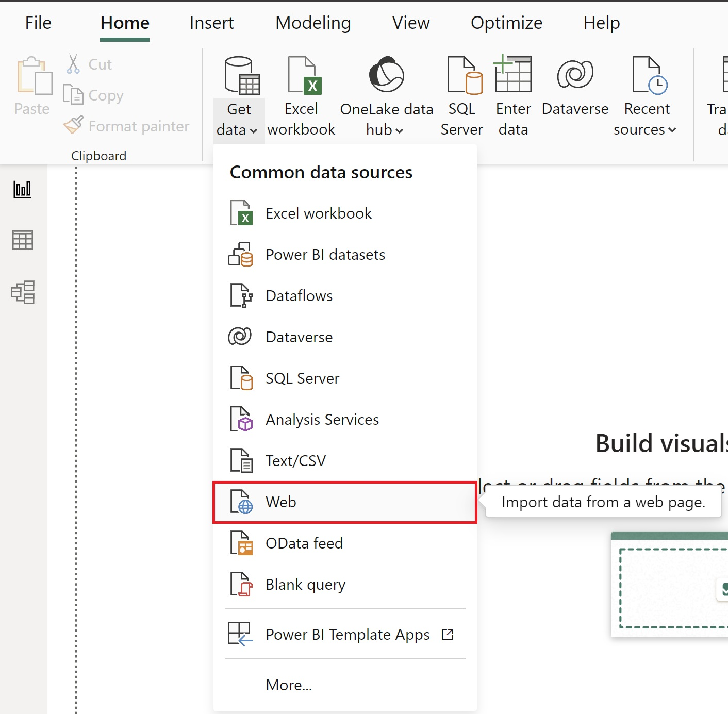Click the Recent sources ribbon icon

pos(650,75)
